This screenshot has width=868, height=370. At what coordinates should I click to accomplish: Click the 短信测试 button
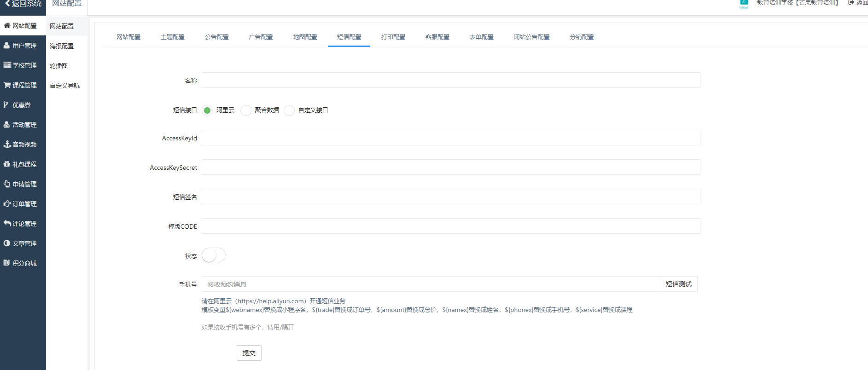point(679,284)
